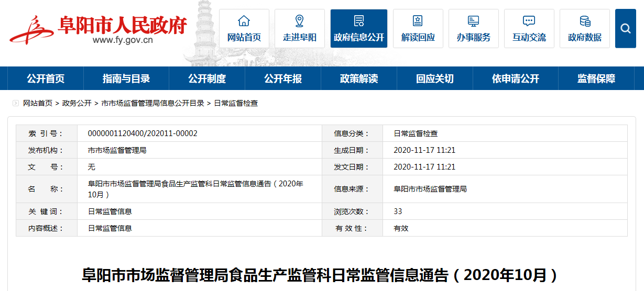The image size is (644, 291).
Task: Click breadcrumb page icon before 网站首页
Action: [15, 103]
